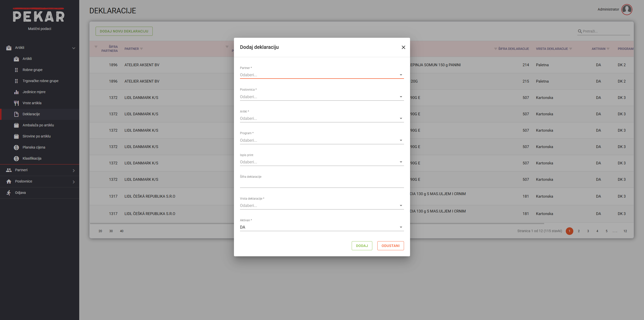Click the Poslovnice home icon
The image size is (644, 320).
coord(9,181)
